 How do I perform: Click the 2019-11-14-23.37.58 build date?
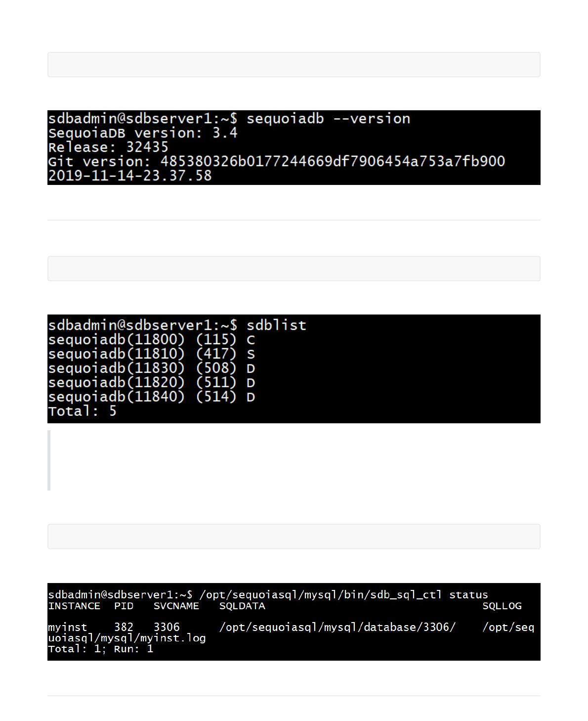(x=130, y=176)
